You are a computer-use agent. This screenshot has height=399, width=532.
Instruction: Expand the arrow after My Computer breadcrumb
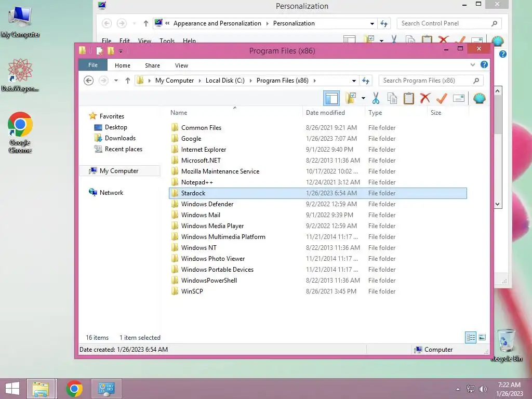[x=199, y=81]
